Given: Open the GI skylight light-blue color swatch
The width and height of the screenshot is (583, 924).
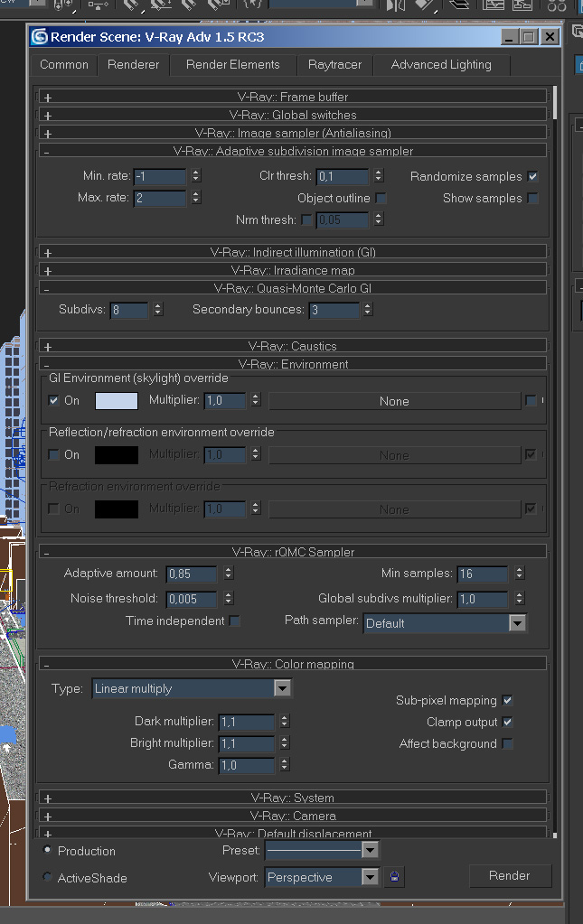Looking at the screenshot, I should pyautogui.click(x=117, y=401).
